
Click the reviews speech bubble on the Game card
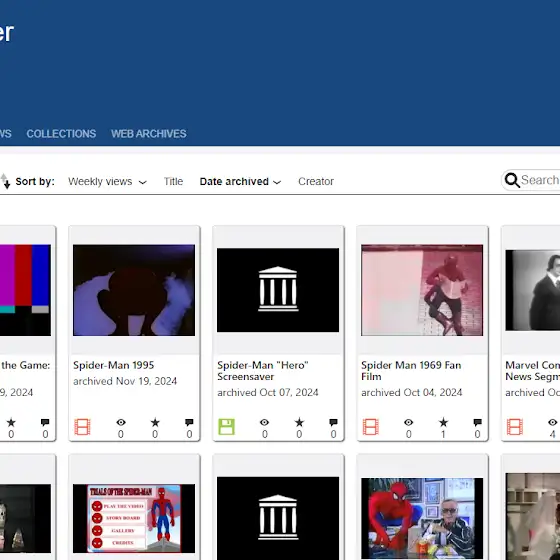click(x=45, y=422)
